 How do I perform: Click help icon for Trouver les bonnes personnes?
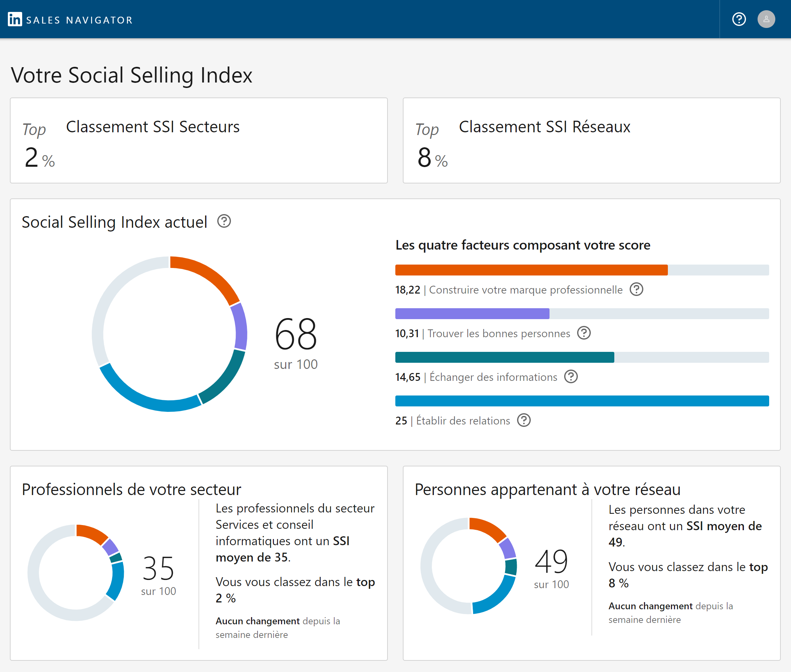click(x=584, y=333)
